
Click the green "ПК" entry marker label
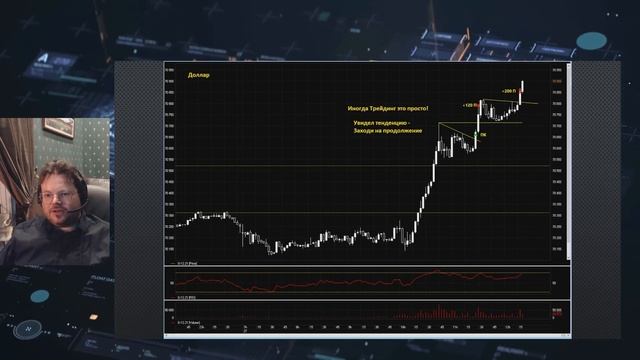tap(483, 134)
